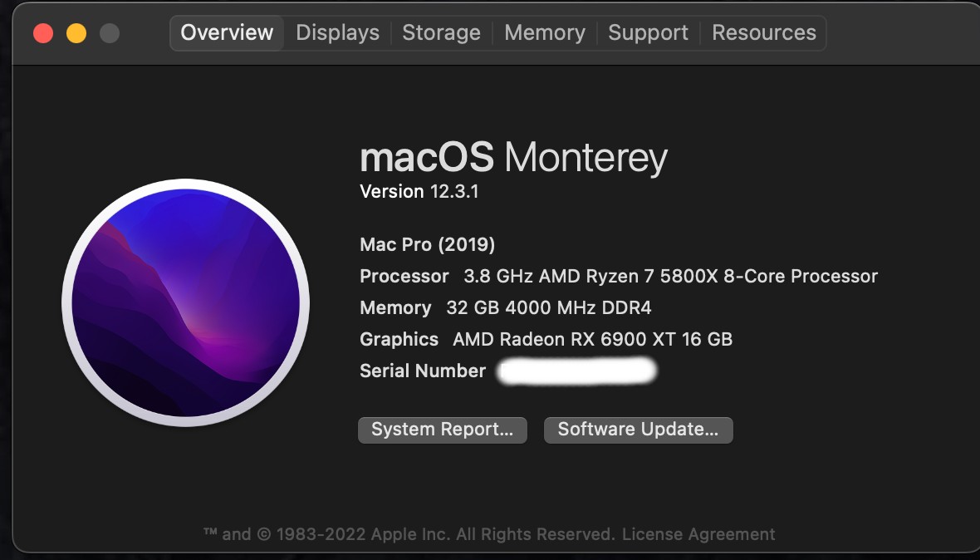Click the Mac Pro (2019) model line
Viewport: 980px width, 560px height.
tap(427, 244)
